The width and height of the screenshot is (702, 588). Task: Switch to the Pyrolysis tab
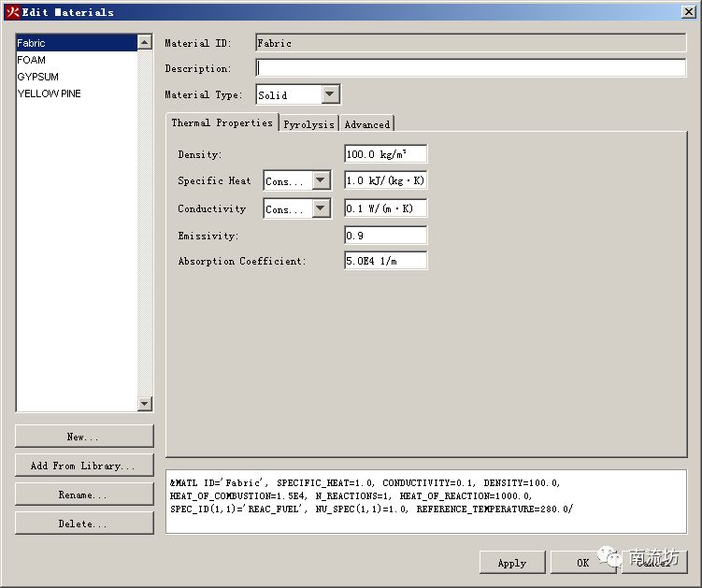click(x=308, y=124)
